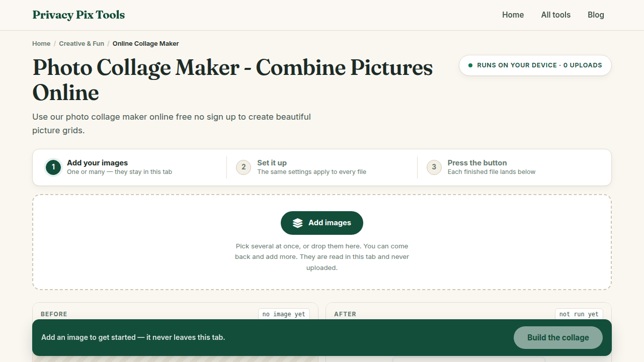Screen dimensions: 644x362
Task: Go to Home in top navigation
Action: pyautogui.click(x=513, y=15)
